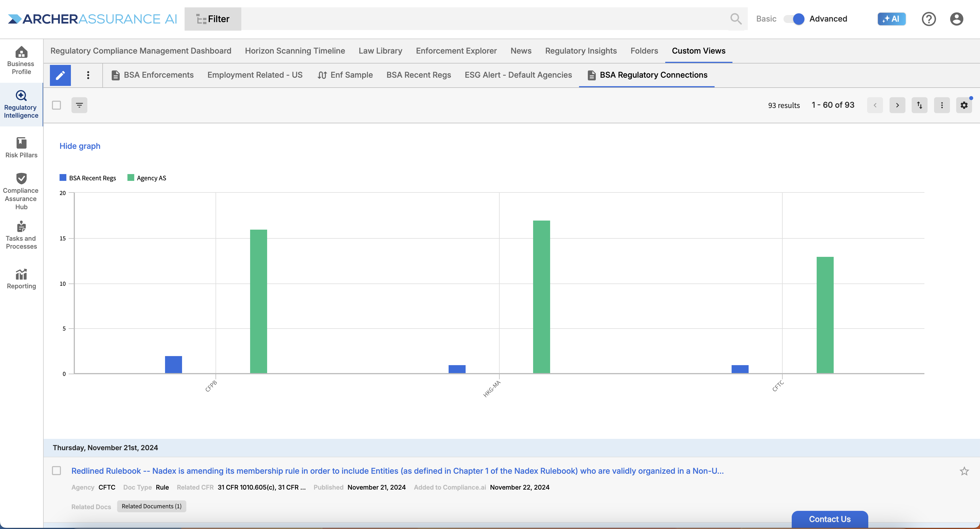Open the Enforcement Explorer tab

(456, 51)
